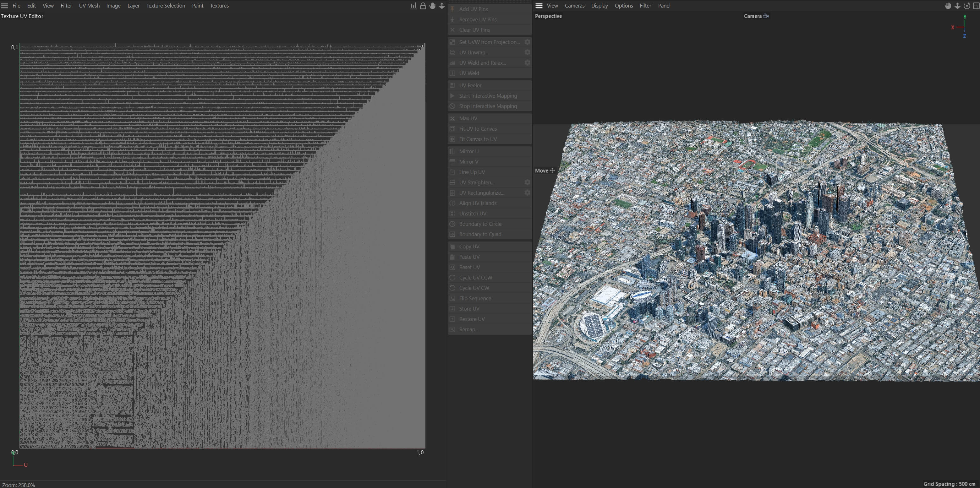Click the viewport rotate camera icon
The height and width of the screenshot is (488, 980).
click(x=967, y=6)
